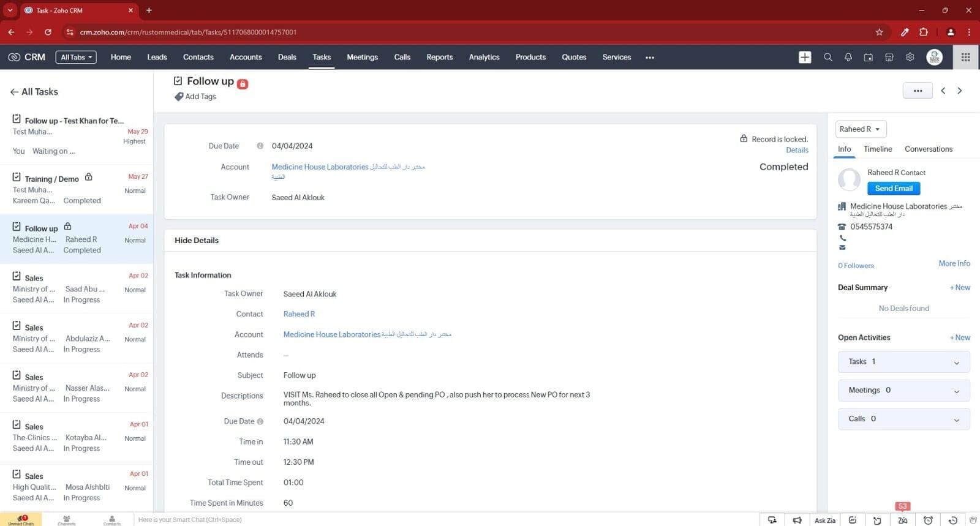Collapse the section with Hide Details
The width and height of the screenshot is (980, 526).
197,240
